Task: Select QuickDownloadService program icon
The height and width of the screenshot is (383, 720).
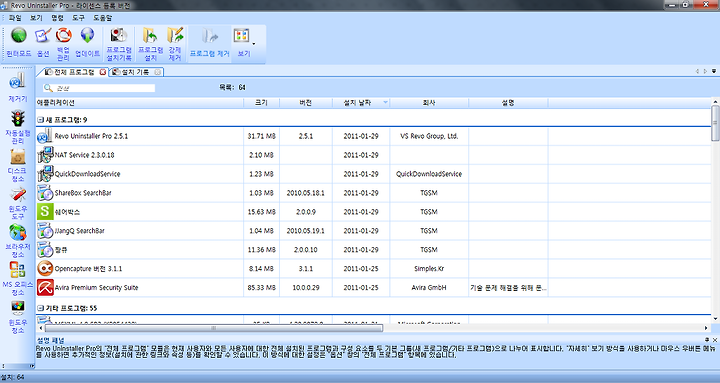Action: [45, 174]
